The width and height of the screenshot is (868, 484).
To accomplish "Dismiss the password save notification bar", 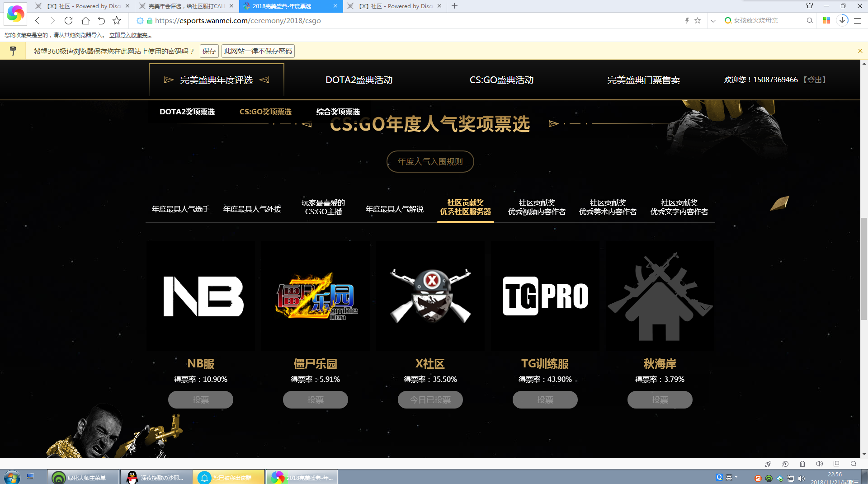I will coord(860,51).
